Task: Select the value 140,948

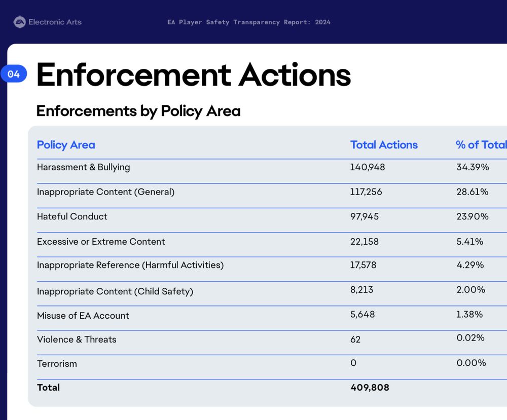Action: point(367,167)
